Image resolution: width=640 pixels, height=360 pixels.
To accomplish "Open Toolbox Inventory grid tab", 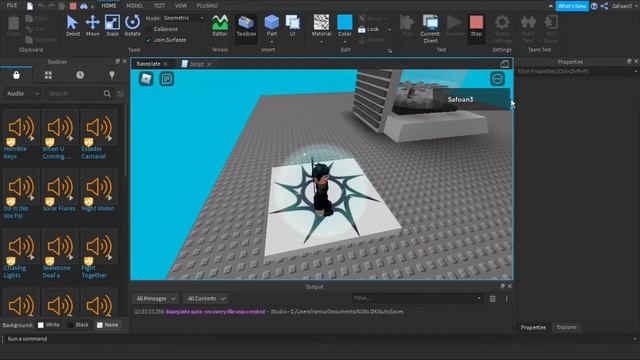I will (x=48, y=75).
